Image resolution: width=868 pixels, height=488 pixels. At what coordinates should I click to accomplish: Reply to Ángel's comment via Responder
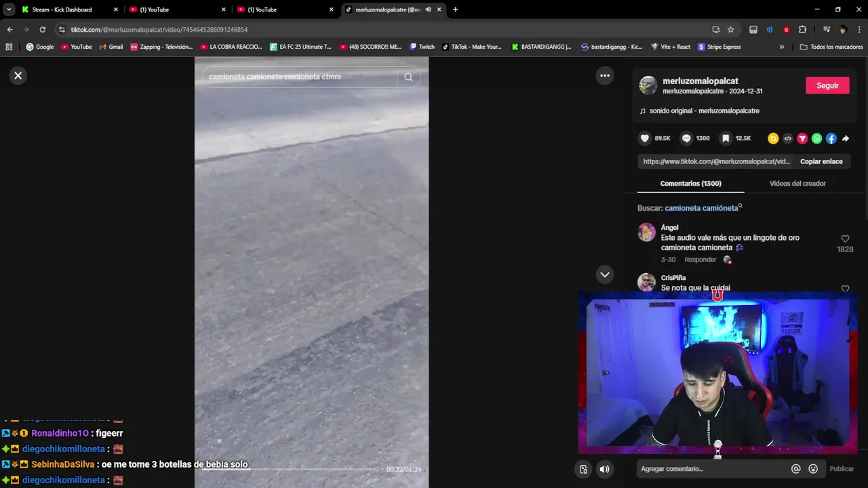700,260
